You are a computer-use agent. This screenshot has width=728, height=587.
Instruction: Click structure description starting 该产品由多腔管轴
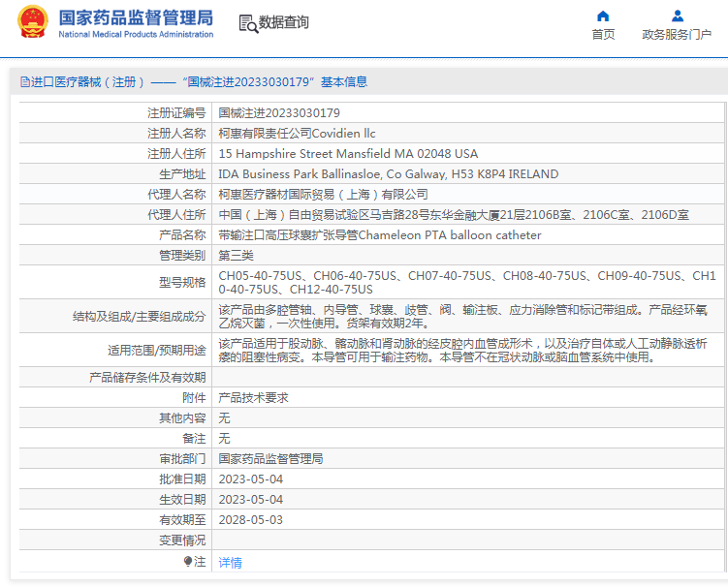pos(463,317)
